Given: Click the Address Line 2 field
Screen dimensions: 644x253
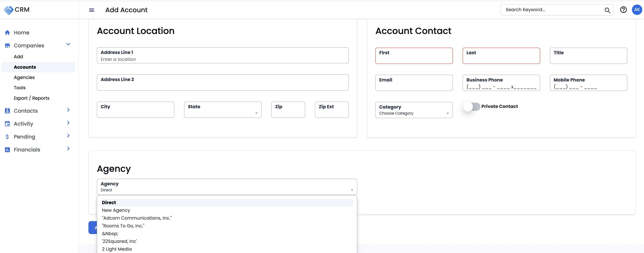Looking at the screenshot, I should click(223, 83).
